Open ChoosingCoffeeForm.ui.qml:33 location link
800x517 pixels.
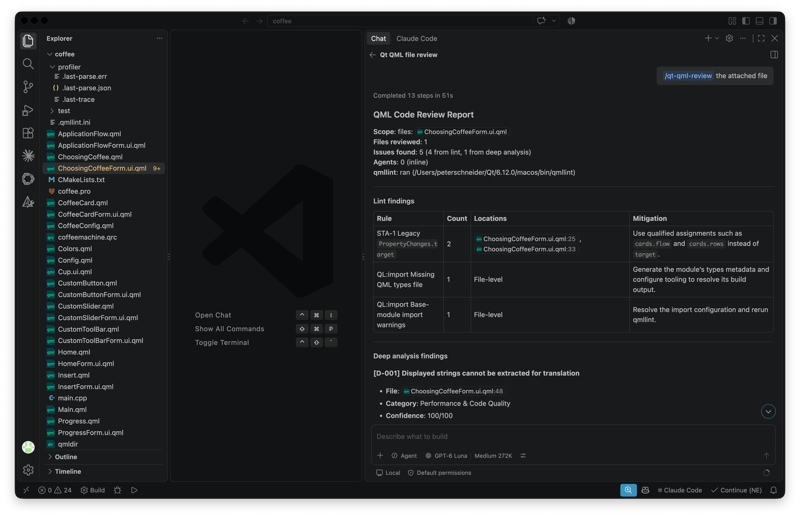526,249
